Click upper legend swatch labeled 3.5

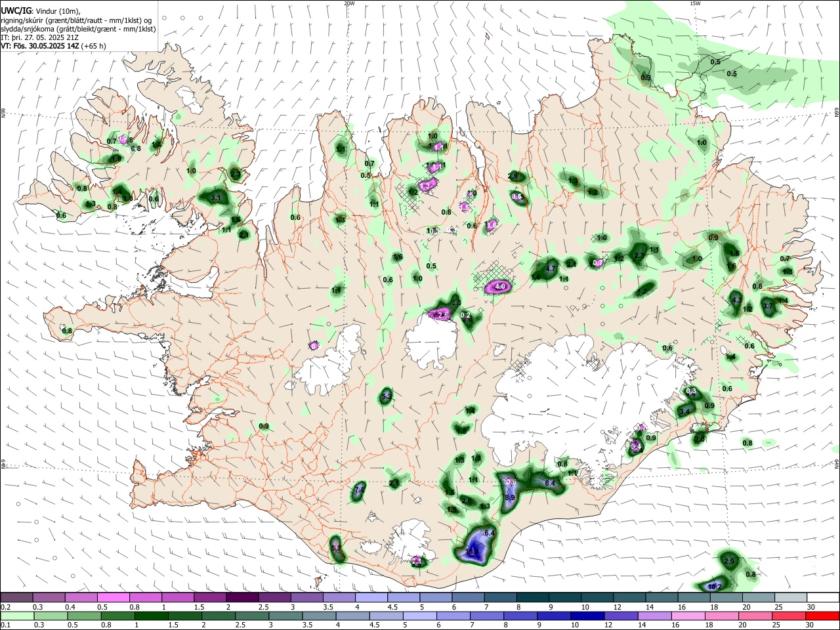[x=339, y=597]
